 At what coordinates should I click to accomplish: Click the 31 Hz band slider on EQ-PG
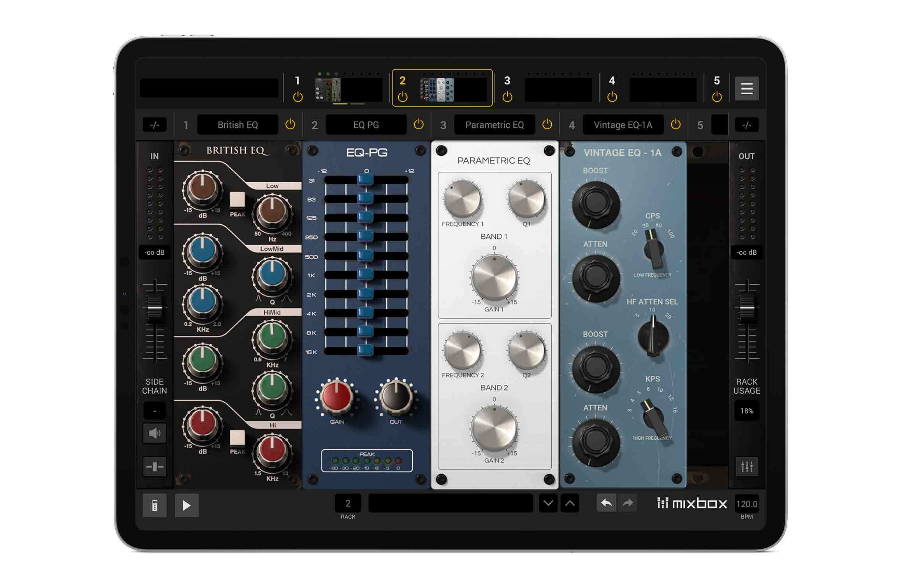coord(365,180)
